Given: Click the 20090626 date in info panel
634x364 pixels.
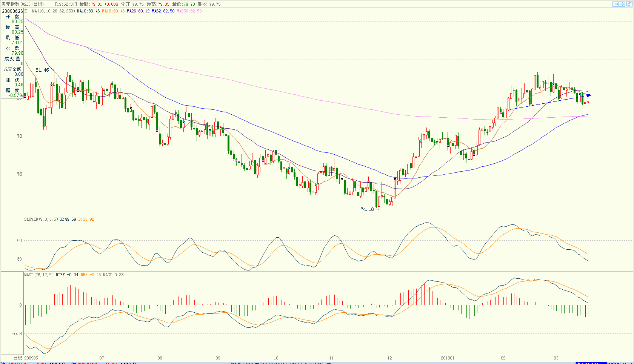Looking at the screenshot, I should pos(12,11).
